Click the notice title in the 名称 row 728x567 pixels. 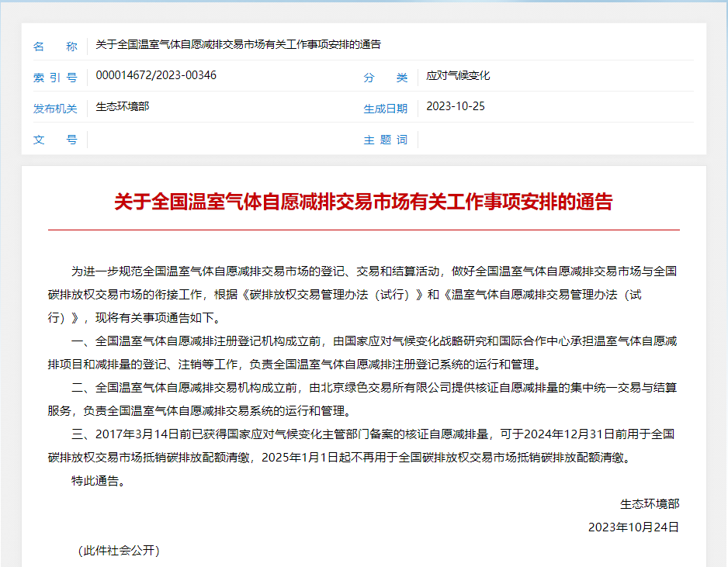pos(238,45)
